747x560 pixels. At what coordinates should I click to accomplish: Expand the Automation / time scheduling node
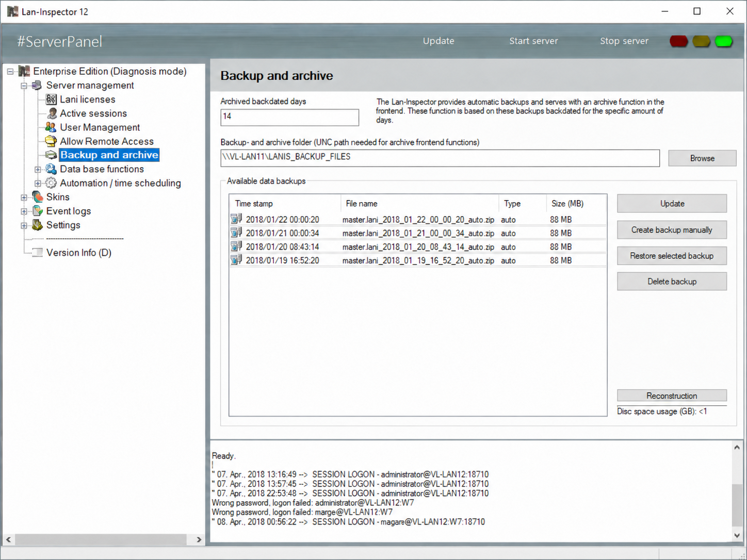38,183
